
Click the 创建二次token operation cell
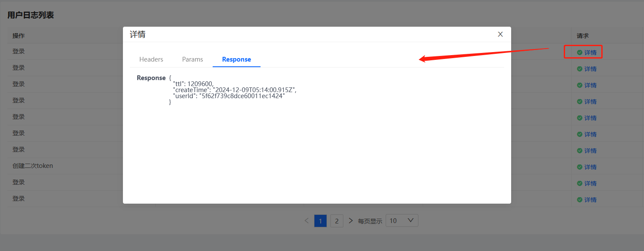(33, 166)
